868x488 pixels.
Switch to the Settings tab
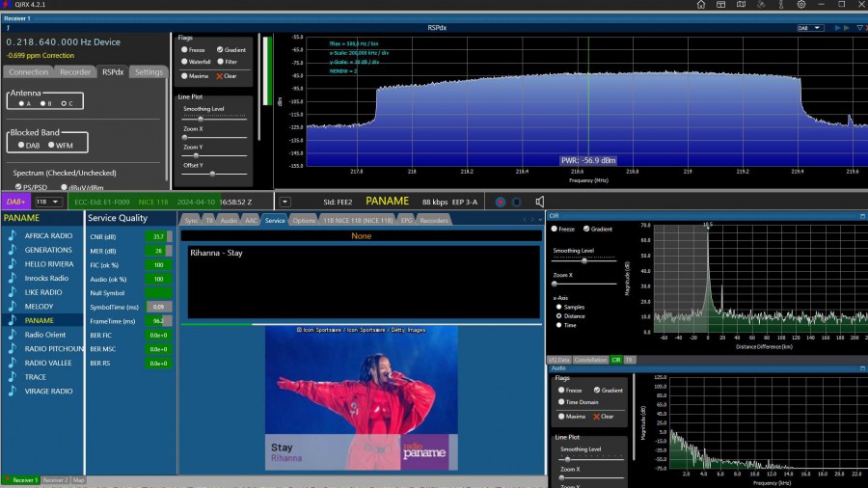coord(149,72)
